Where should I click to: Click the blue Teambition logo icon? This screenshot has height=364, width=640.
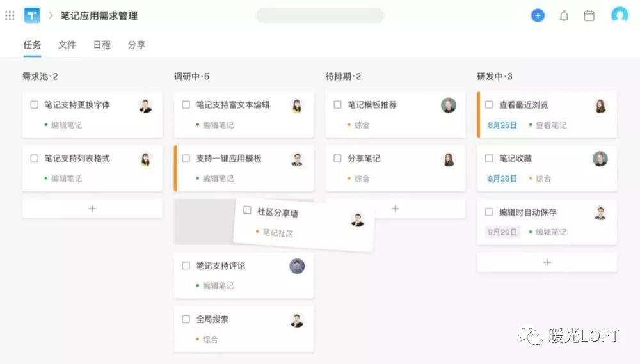[32, 15]
